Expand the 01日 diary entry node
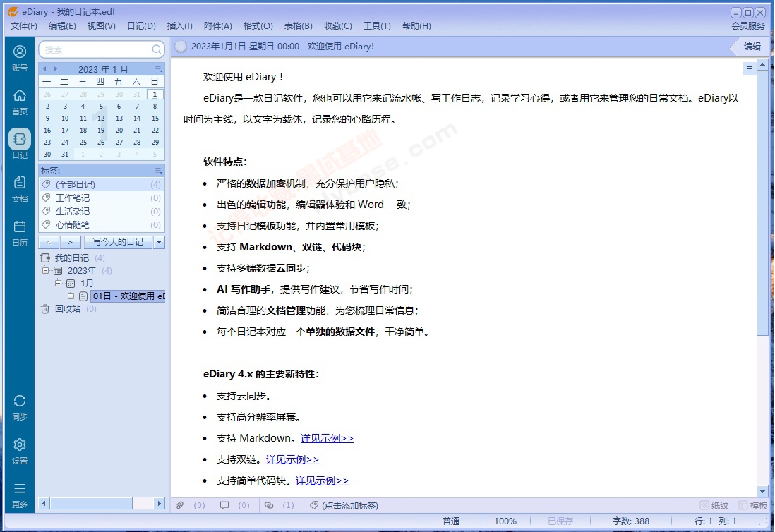 pos(71,296)
